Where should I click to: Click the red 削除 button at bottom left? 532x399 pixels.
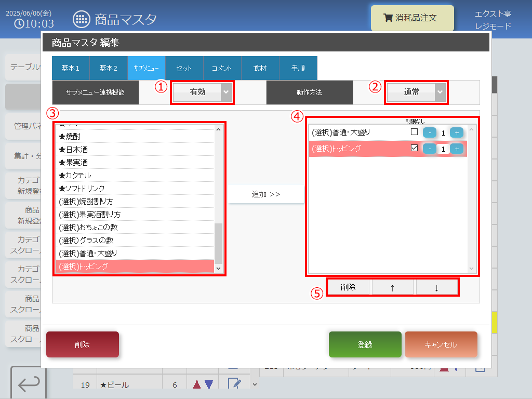click(83, 344)
